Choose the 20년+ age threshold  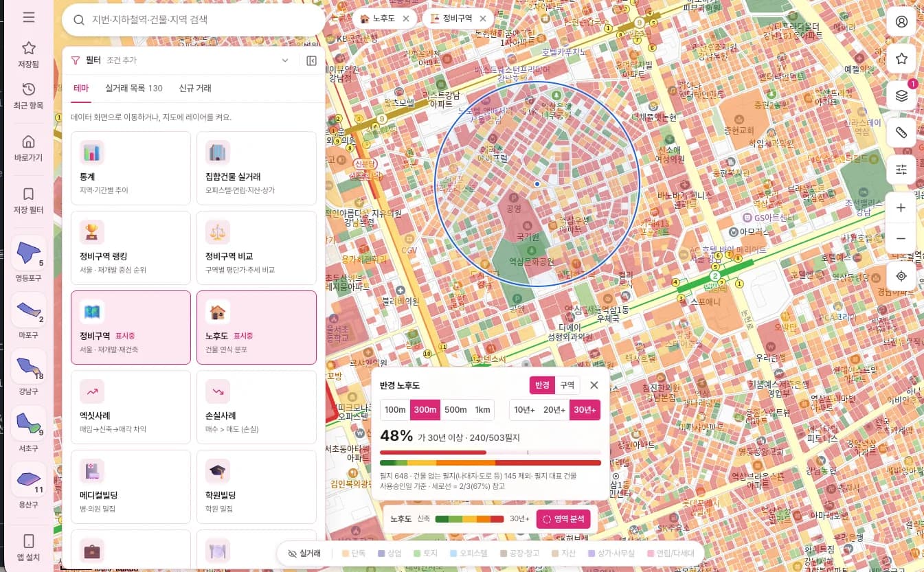point(554,410)
